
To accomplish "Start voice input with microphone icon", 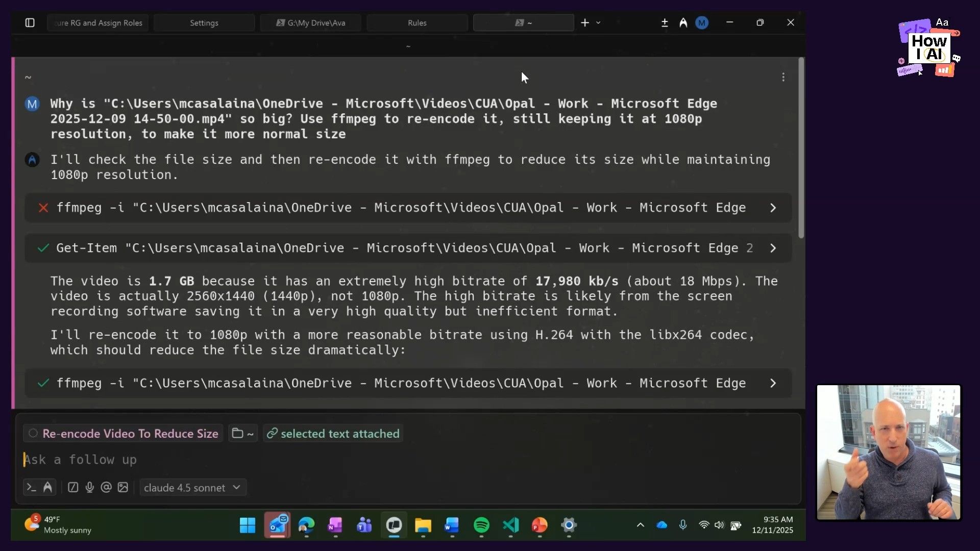I will 89,488.
